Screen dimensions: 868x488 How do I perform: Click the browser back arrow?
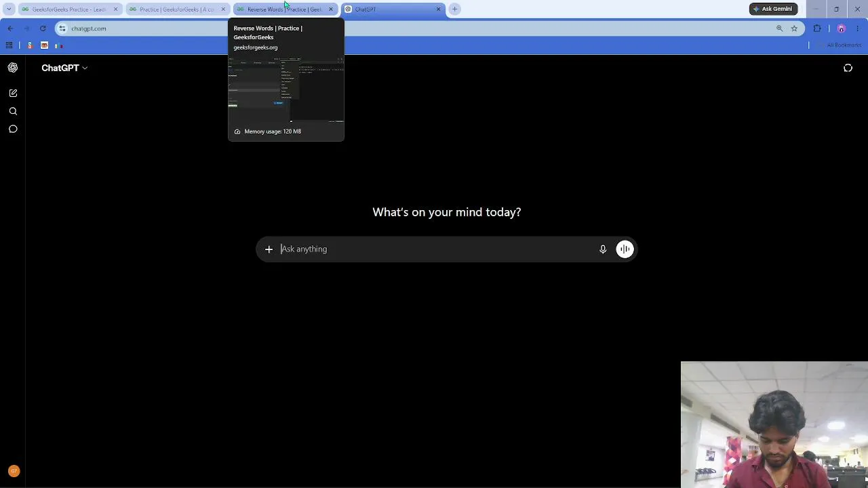[x=10, y=28]
